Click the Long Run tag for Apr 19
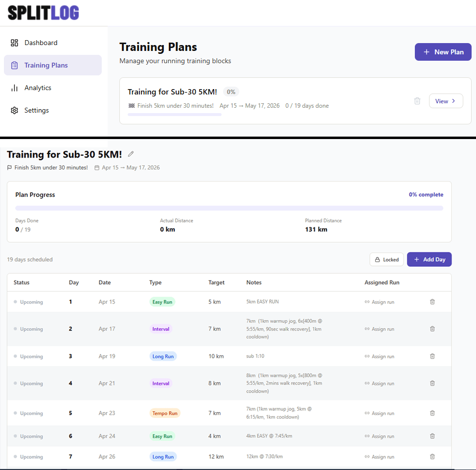Viewport: 476px width, 470px height. click(x=163, y=356)
